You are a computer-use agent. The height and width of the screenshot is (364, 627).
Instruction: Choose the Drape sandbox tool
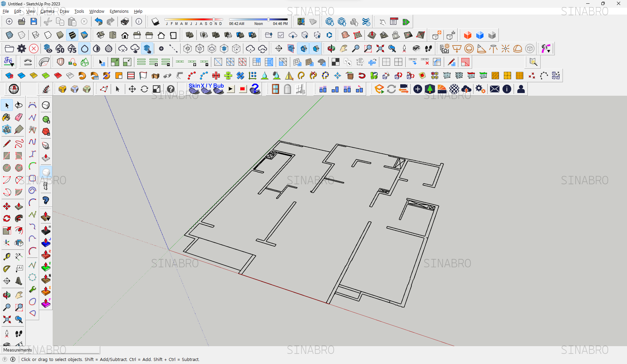tap(396, 35)
